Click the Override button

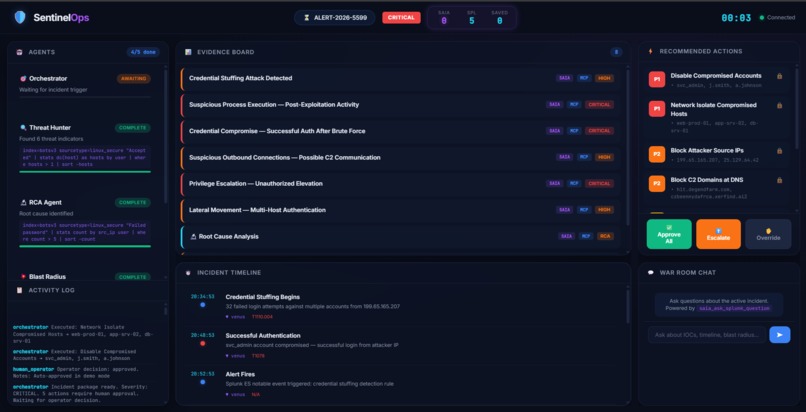pyautogui.click(x=768, y=234)
